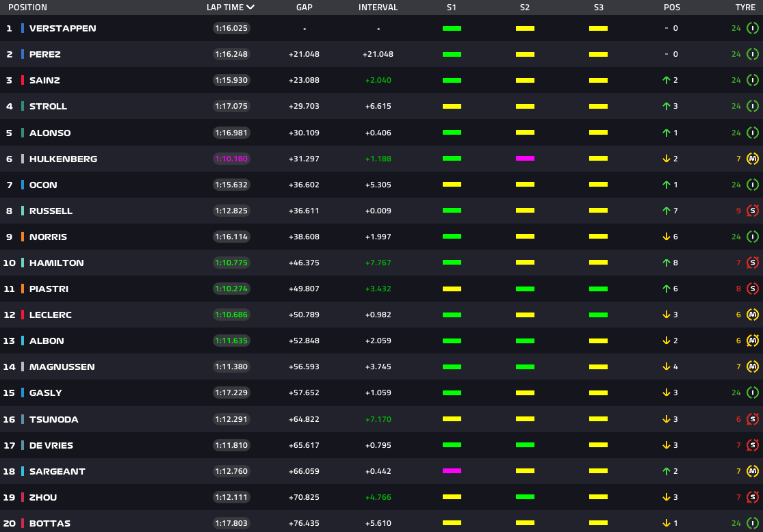
Task: Select driver name VERSTAPPEN
Action: click(62, 28)
